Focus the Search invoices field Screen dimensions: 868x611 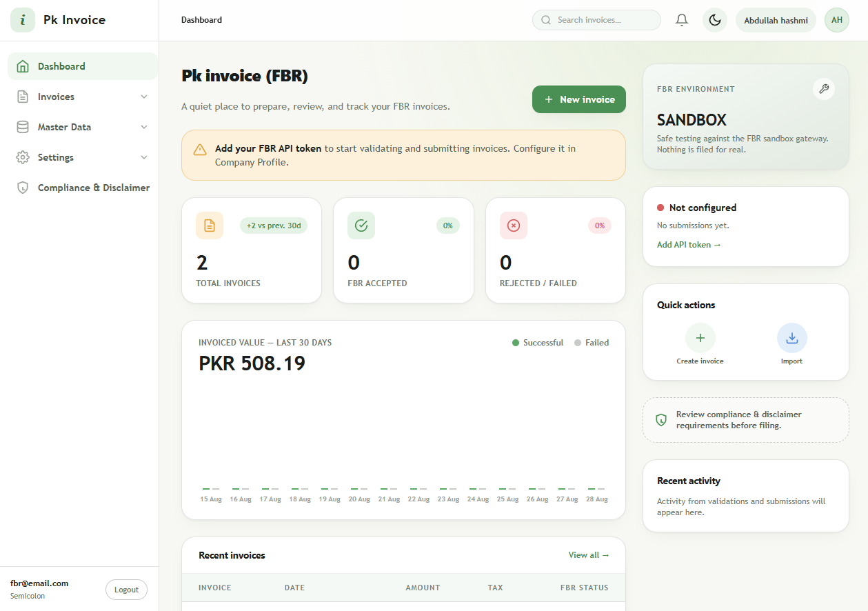596,20
